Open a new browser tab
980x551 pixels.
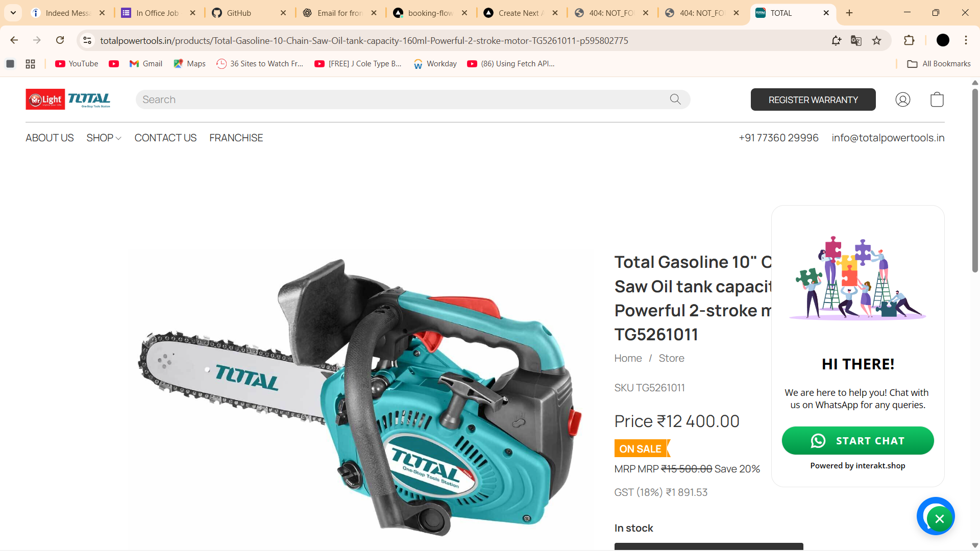(x=849, y=13)
